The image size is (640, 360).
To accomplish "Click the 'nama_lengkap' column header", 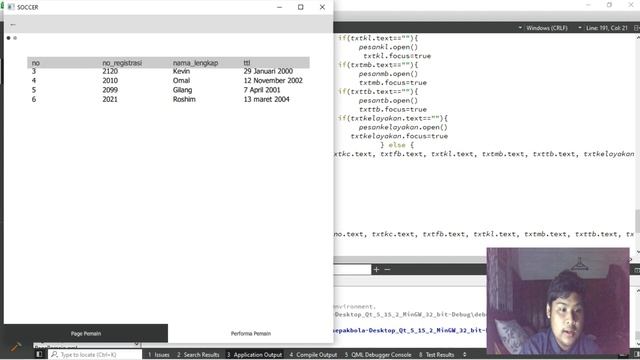I will (195, 63).
